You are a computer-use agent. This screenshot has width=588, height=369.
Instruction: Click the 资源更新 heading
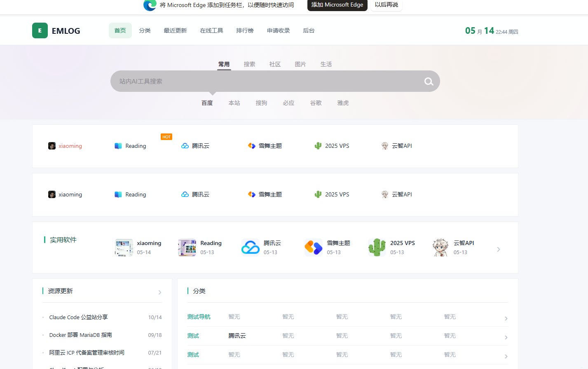61,291
